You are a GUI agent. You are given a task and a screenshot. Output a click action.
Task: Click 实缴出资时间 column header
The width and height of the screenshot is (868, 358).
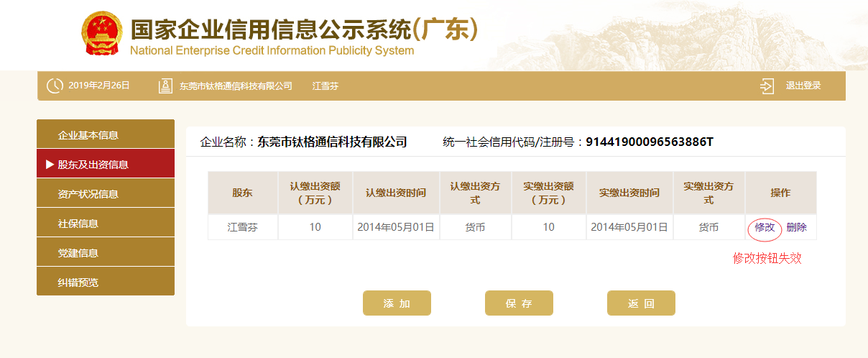pos(629,193)
